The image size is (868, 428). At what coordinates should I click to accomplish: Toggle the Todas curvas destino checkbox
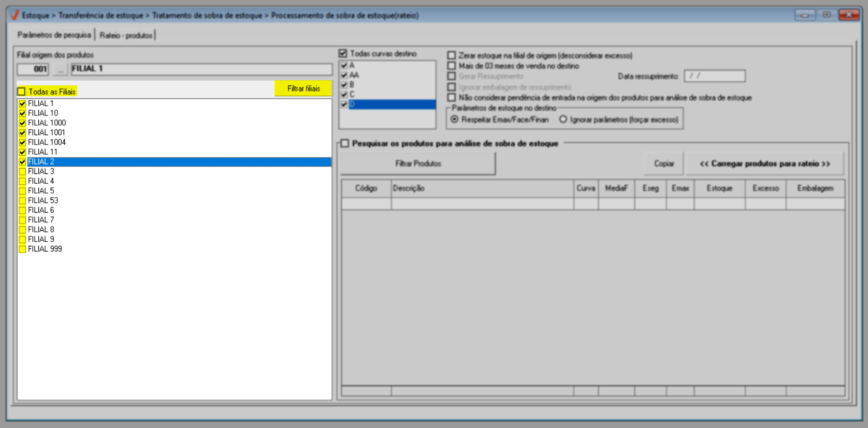point(343,53)
